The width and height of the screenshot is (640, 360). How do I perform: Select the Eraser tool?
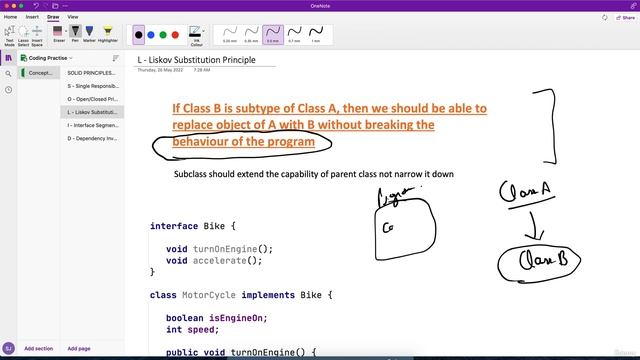[x=58, y=34]
